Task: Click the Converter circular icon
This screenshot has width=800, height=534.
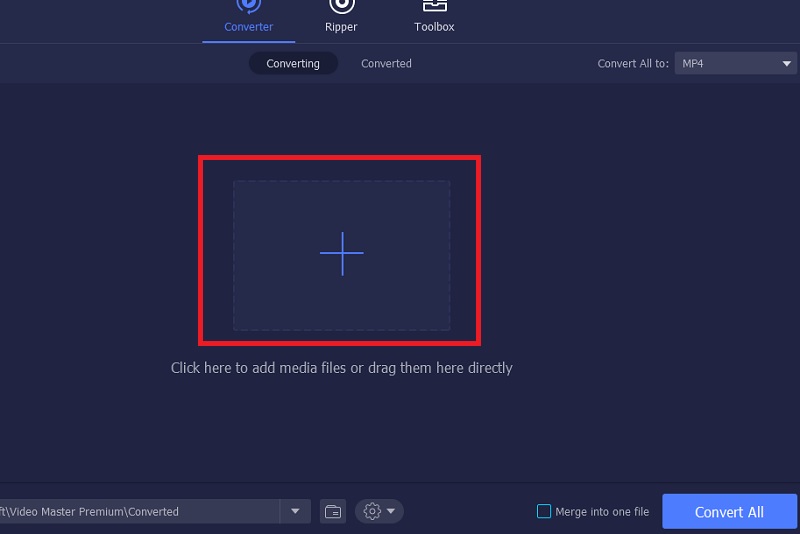Action: click(x=248, y=6)
